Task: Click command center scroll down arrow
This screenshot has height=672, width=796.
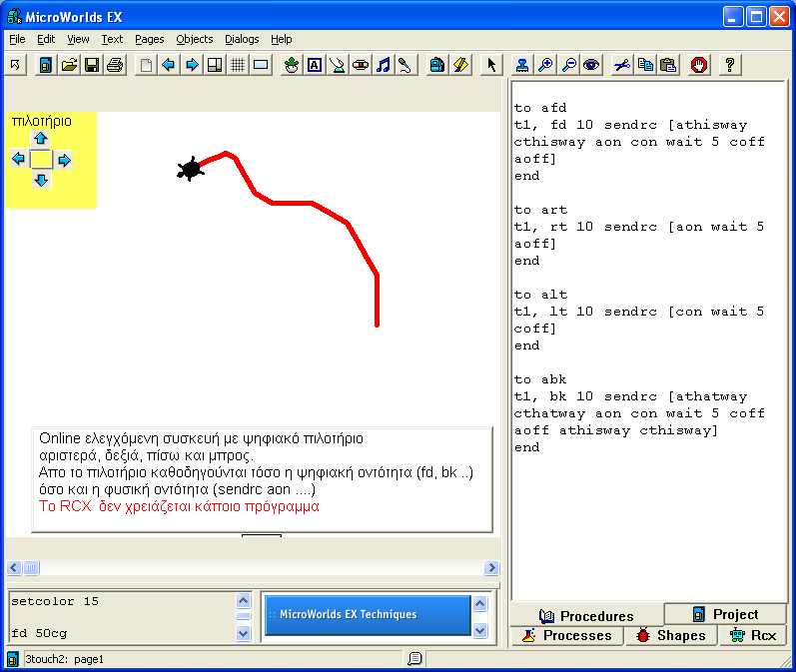Action: click(244, 633)
